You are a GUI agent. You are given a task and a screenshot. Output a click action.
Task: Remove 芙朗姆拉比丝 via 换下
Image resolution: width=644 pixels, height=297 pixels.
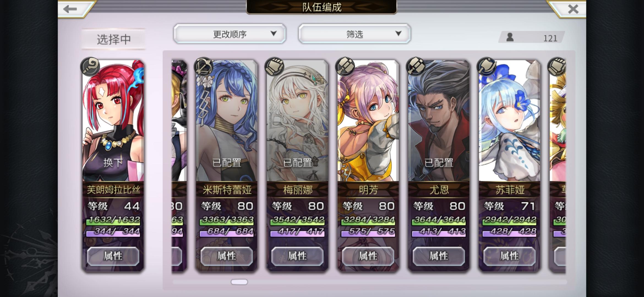(x=113, y=163)
